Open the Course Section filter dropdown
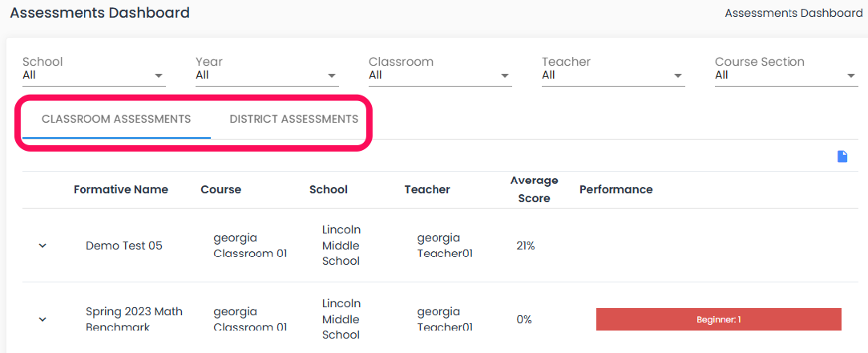Image resolution: width=868 pixels, height=353 pixels. coord(786,75)
